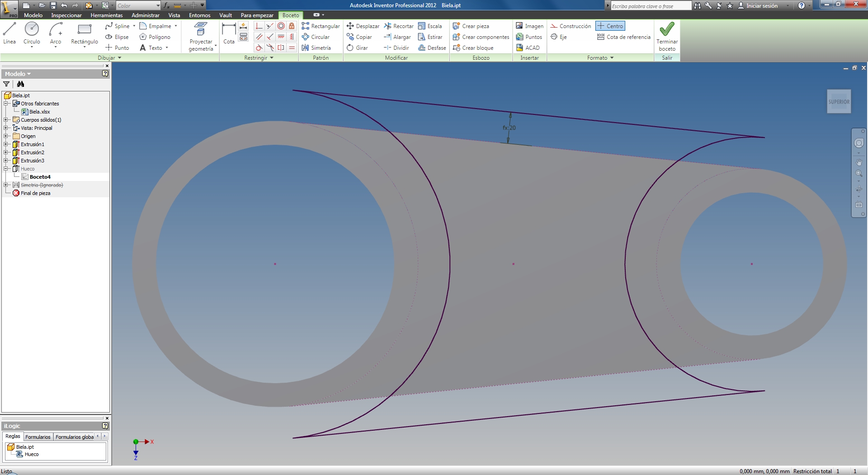Toggle Centro point format
The height and width of the screenshot is (475, 868).
pyautogui.click(x=610, y=26)
